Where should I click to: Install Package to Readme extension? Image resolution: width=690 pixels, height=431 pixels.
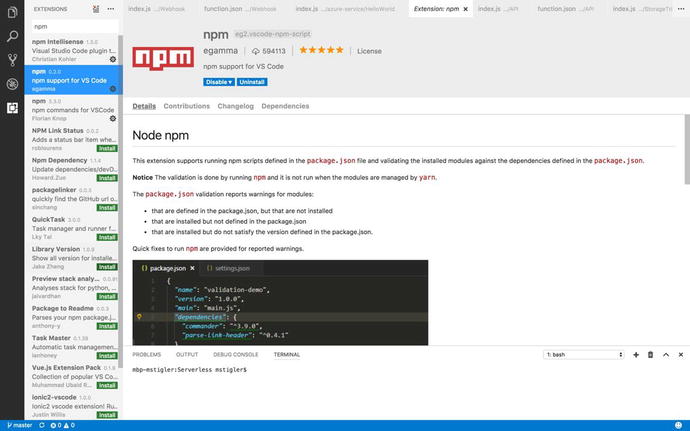click(107, 326)
